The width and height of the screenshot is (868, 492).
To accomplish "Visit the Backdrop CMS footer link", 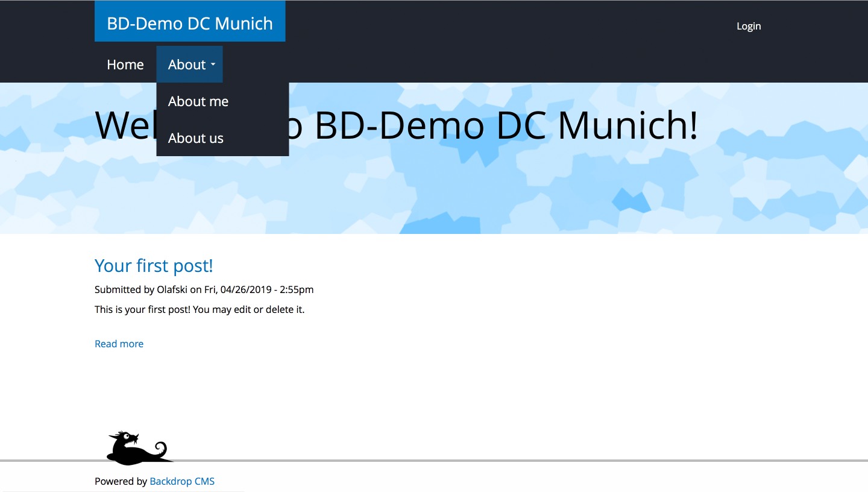I will (x=182, y=481).
